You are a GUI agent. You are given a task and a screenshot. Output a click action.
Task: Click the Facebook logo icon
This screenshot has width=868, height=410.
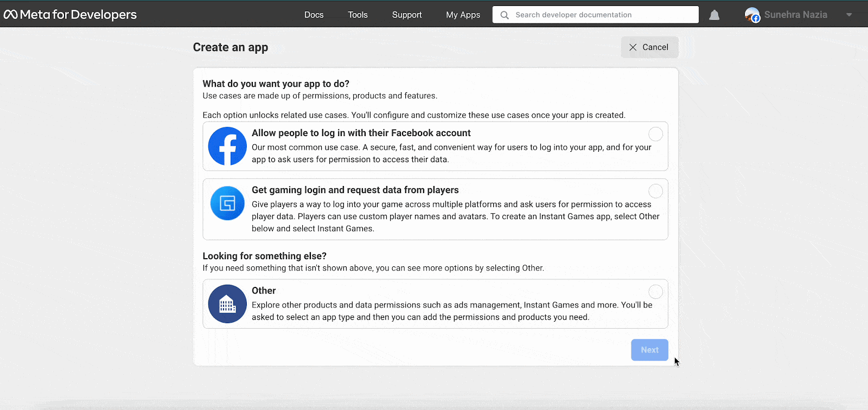[227, 146]
